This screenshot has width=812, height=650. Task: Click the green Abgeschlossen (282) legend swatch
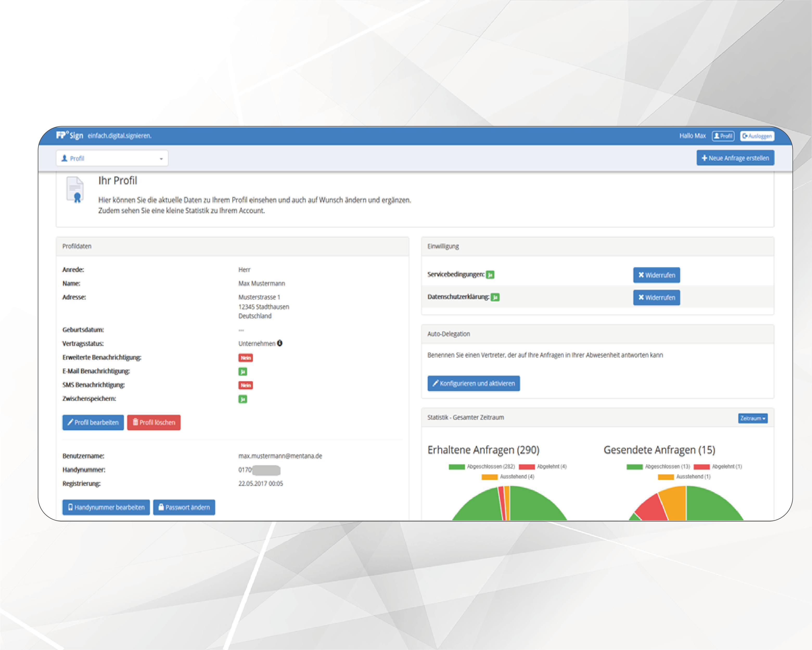click(x=456, y=467)
